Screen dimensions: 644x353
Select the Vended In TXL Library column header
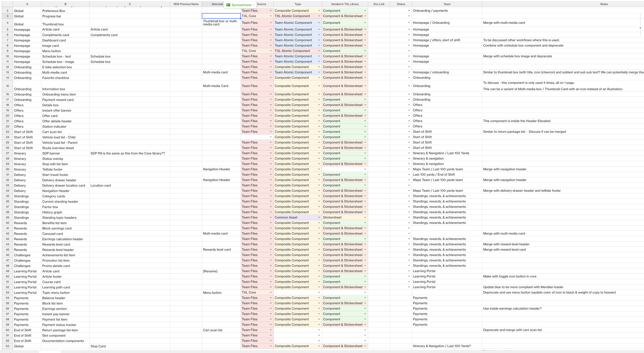(345, 4)
